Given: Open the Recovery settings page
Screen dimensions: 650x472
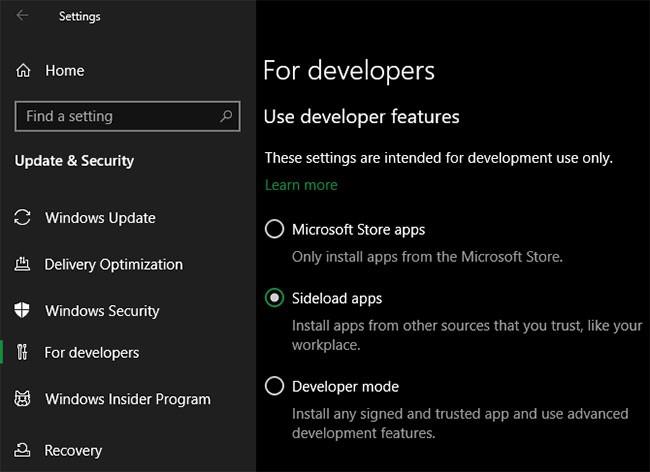Looking at the screenshot, I should pos(73,451).
